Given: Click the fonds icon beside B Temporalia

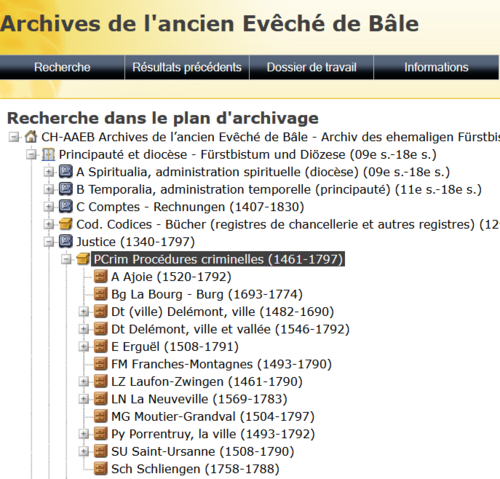Looking at the screenshot, I should coord(66,189).
